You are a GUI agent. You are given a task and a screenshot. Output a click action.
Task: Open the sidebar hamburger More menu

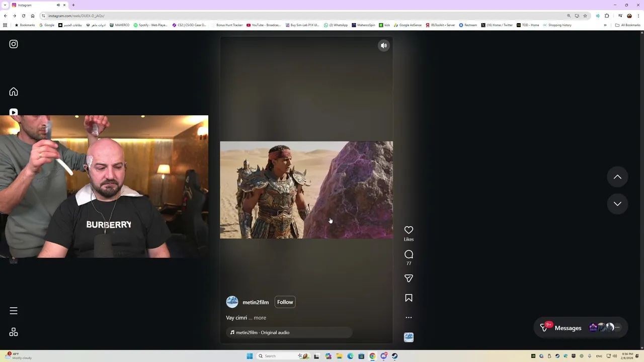14,311
